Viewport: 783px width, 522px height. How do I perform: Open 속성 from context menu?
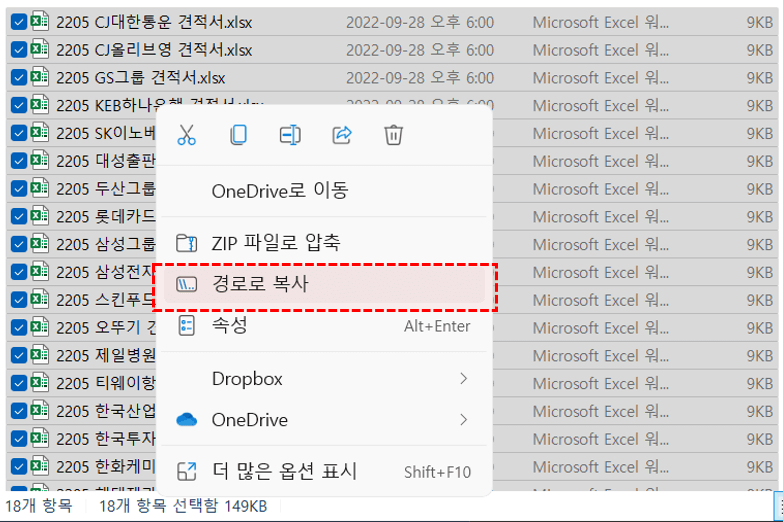point(324,326)
